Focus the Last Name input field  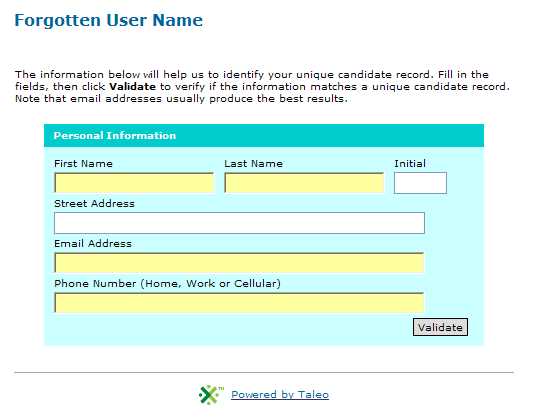click(x=304, y=183)
